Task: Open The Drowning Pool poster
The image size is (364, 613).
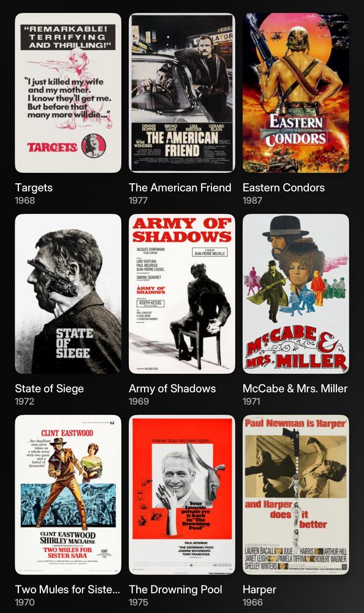Action: (182, 495)
